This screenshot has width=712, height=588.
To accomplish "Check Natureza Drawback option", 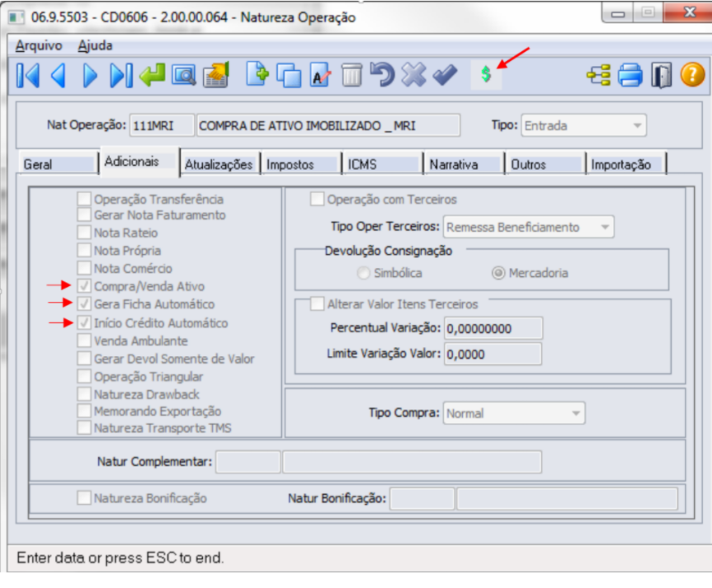I will tap(84, 394).
